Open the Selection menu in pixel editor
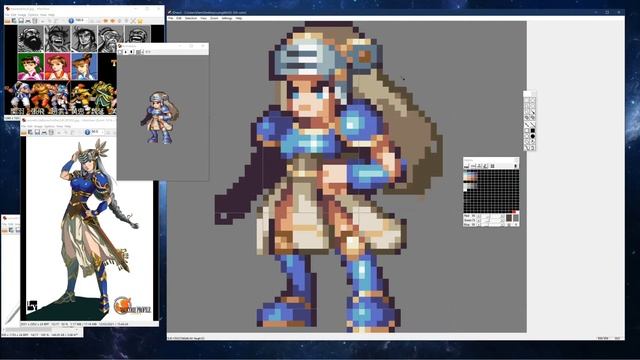Image resolution: width=640 pixels, height=360 pixels. (191, 18)
